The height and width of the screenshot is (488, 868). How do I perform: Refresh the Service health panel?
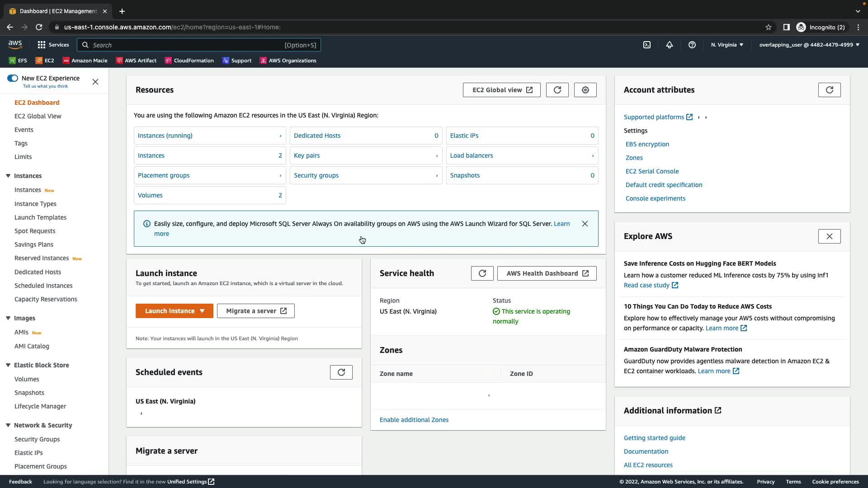[482, 273]
